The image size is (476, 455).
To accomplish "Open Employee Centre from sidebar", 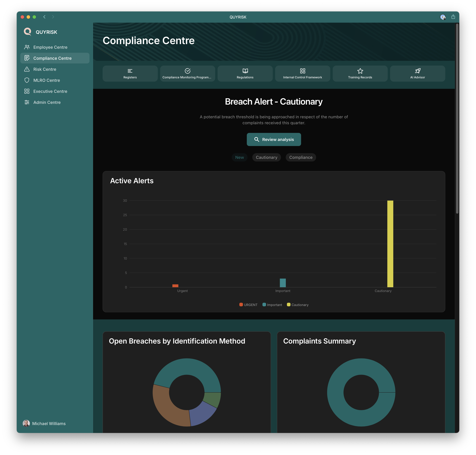I will [x=55, y=47].
